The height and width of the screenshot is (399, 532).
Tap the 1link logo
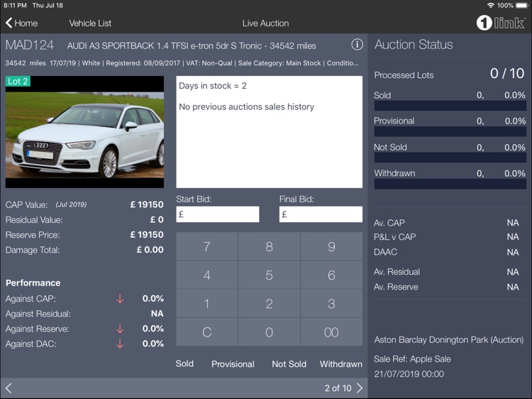pyautogui.click(x=501, y=23)
